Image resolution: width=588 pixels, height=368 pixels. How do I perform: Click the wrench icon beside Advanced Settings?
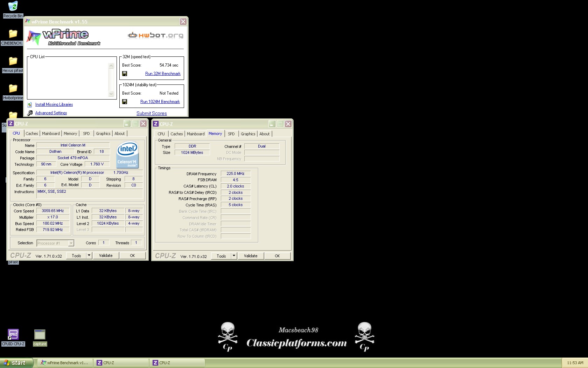click(30, 113)
